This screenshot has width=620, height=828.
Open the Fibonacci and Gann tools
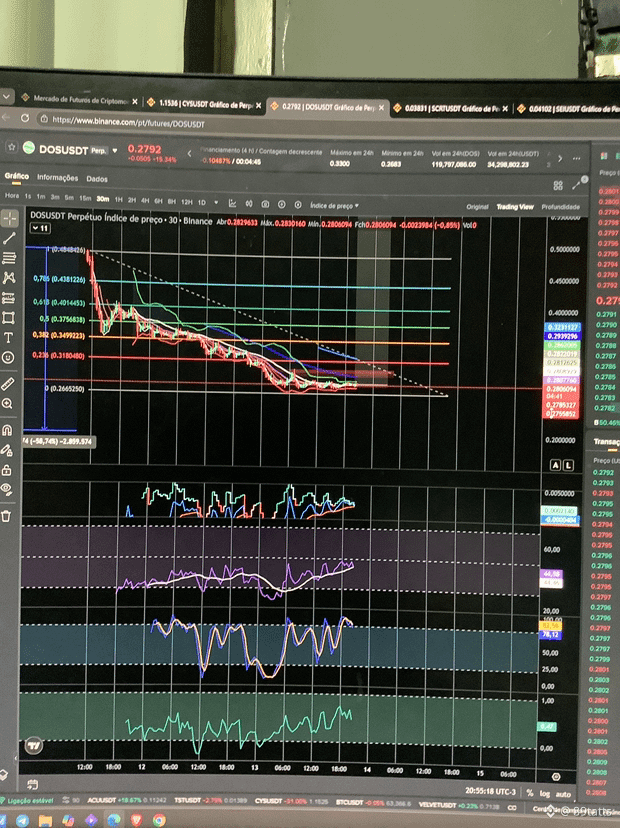pyautogui.click(x=9, y=258)
